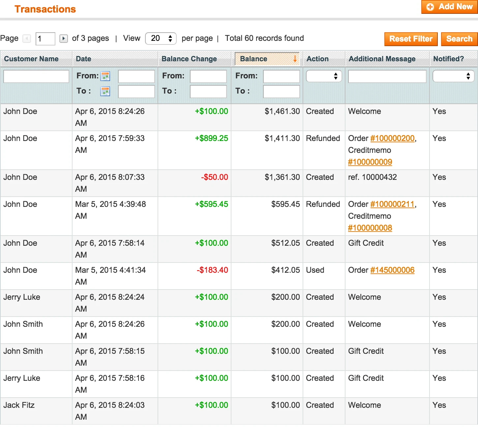Click the page number input field
478x448 pixels.
click(x=45, y=39)
